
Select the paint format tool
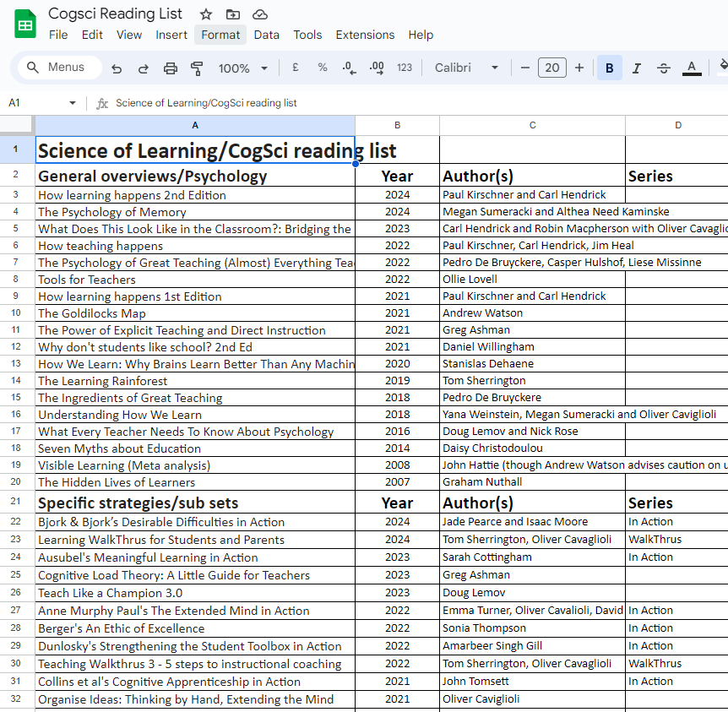point(197,68)
